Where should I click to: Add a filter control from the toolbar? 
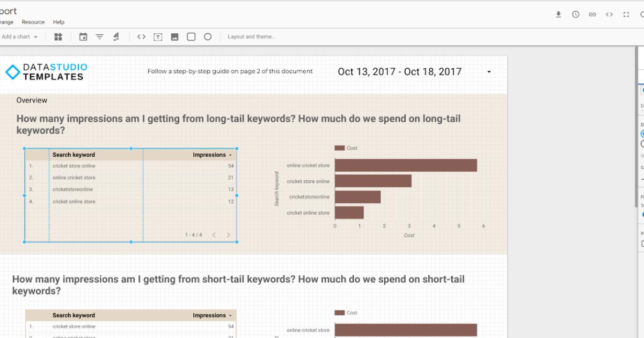click(100, 36)
